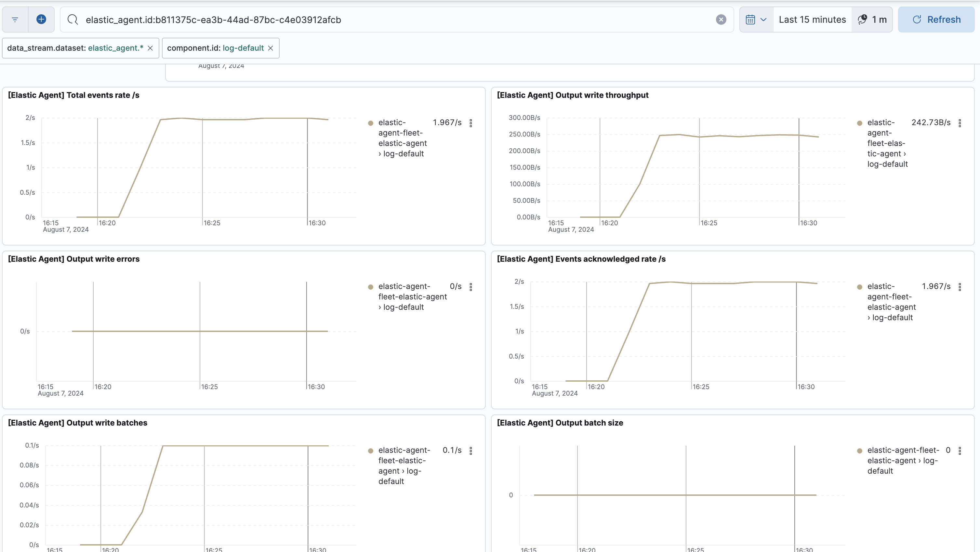Toggle series label in Output write errors legend
Image resolution: width=980 pixels, height=552 pixels.
click(x=412, y=296)
